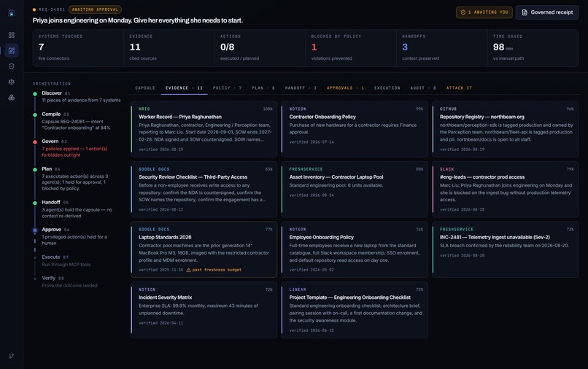The image size is (588, 369).
Task: Open the stacked cubes icon in sidebar
Action: pyautogui.click(x=12, y=98)
